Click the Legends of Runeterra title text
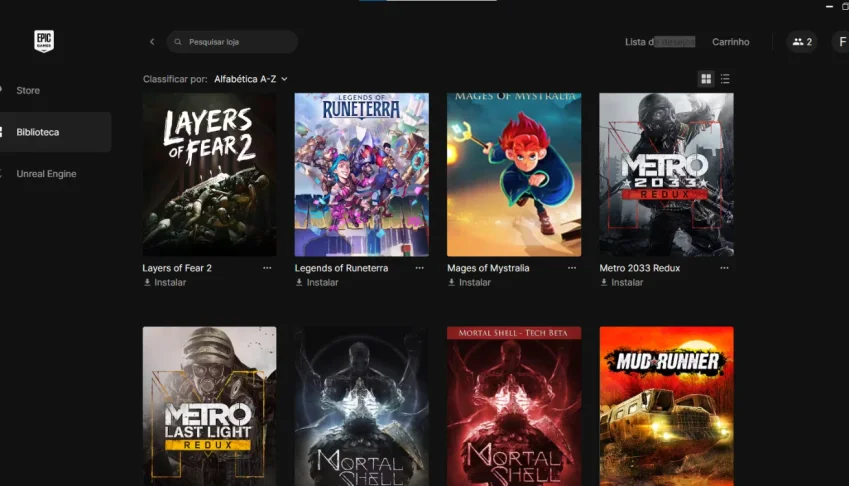849x486 pixels. click(341, 268)
